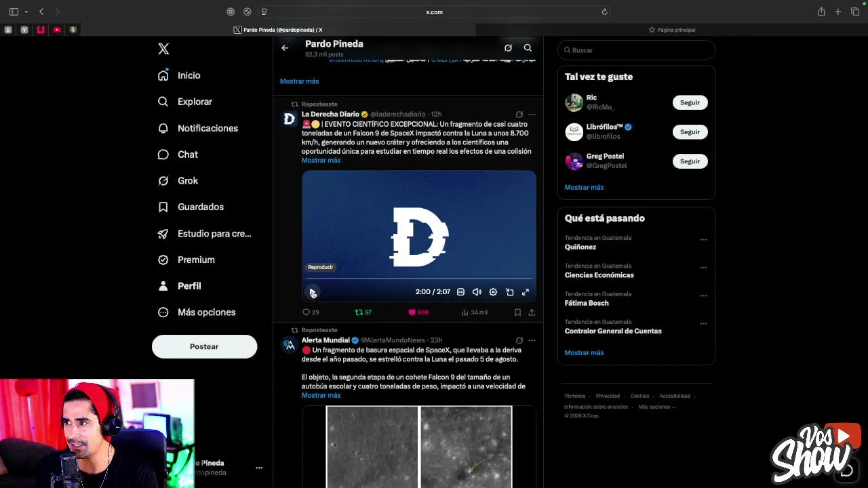Select the Pardo Pineda X tab
The width and height of the screenshot is (868, 488).
pyautogui.click(x=278, y=30)
